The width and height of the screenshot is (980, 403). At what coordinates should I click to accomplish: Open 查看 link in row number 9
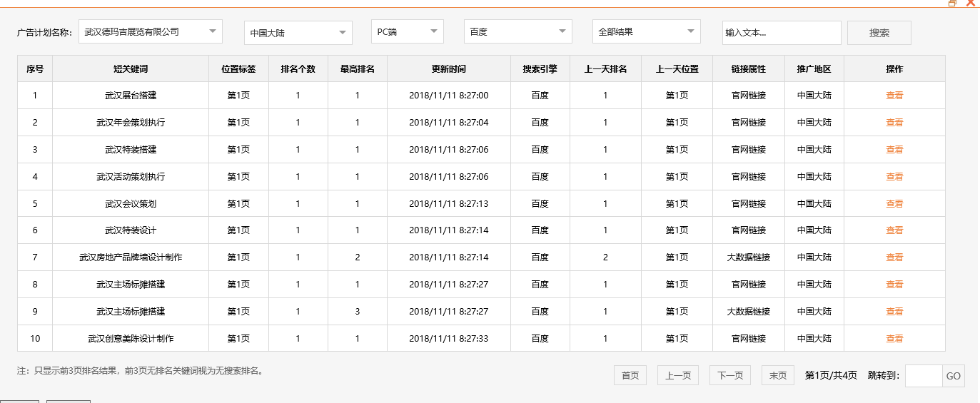pyautogui.click(x=894, y=312)
